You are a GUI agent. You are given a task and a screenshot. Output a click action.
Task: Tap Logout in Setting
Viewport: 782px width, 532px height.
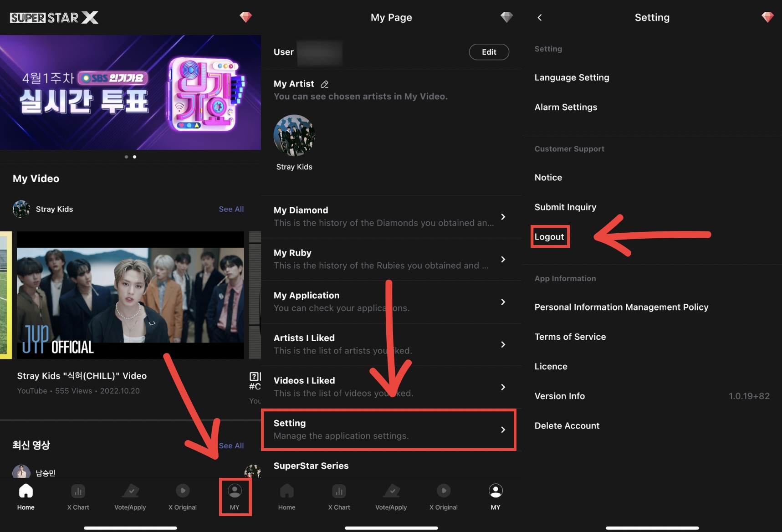pyautogui.click(x=549, y=237)
